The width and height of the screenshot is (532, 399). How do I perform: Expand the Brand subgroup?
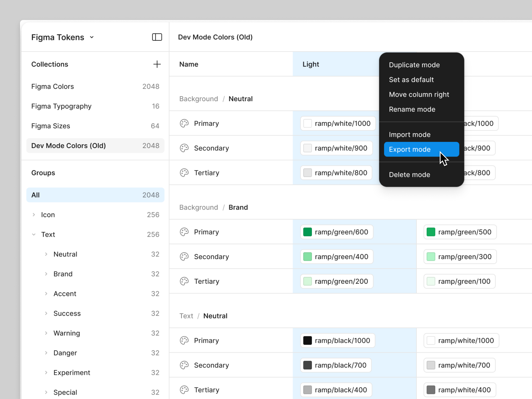click(x=46, y=274)
